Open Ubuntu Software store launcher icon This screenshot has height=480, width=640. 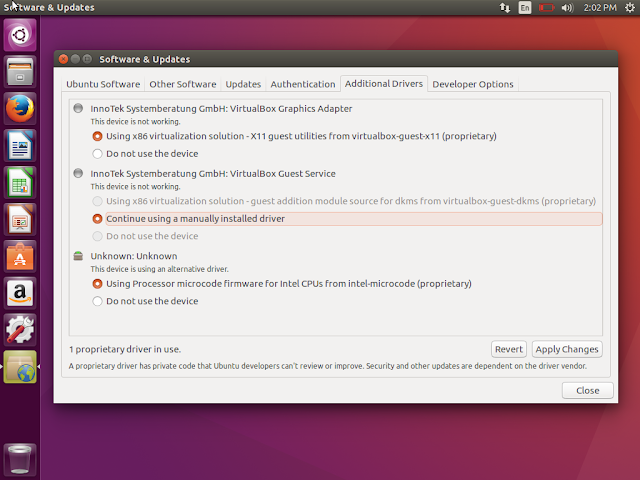[20, 256]
